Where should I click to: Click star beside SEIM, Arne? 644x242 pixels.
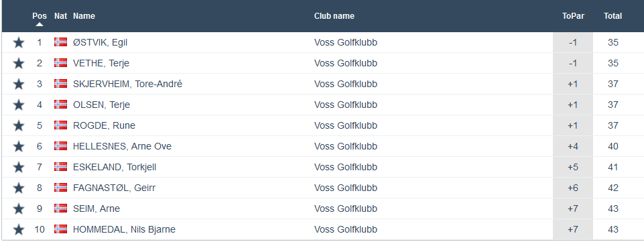pos(19,208)
